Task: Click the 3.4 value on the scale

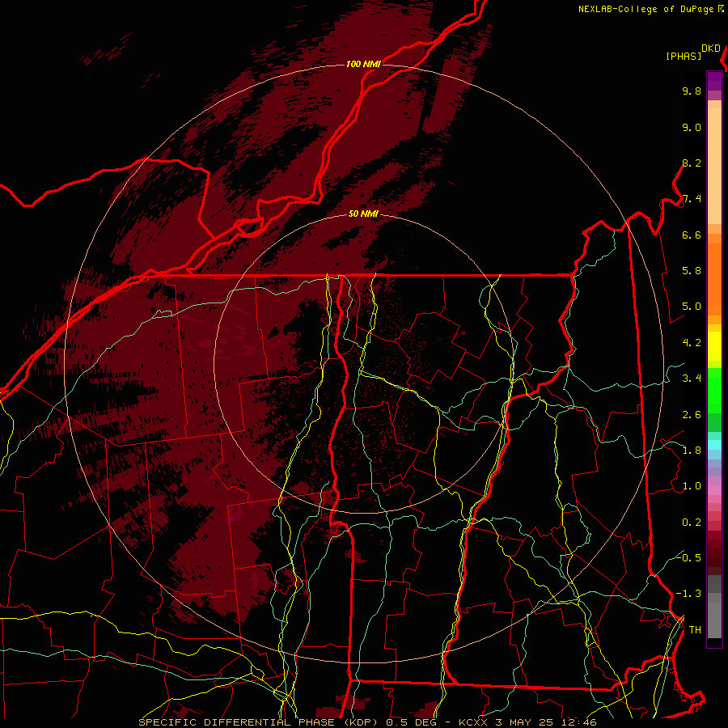Action: pos(692,379)
